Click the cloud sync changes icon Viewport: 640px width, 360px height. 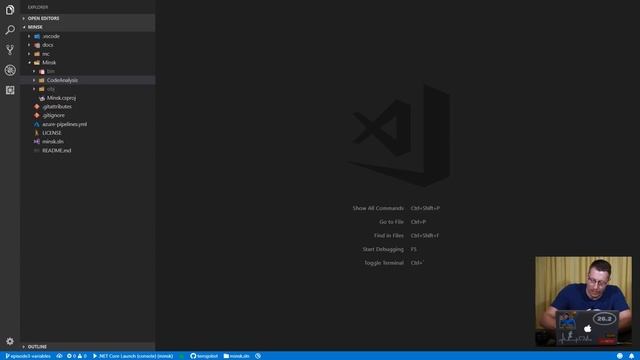(59, 356)
